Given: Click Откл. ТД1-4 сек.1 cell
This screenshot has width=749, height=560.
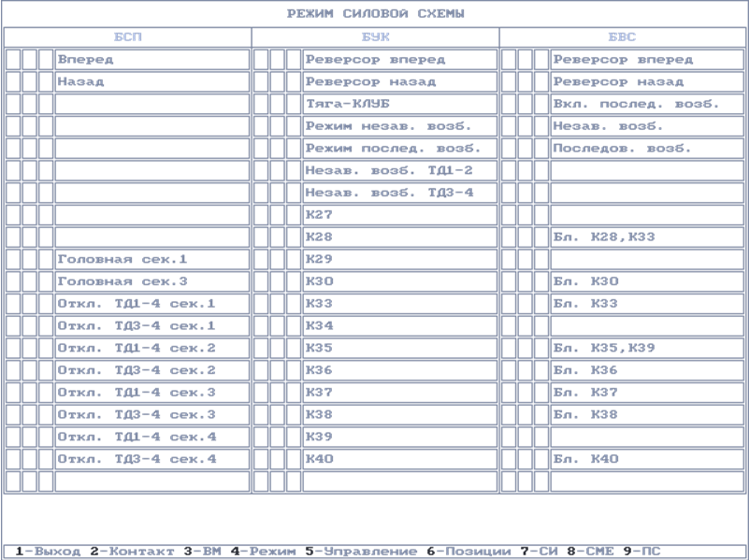Looking at the screenshot, I should point(152,304).
